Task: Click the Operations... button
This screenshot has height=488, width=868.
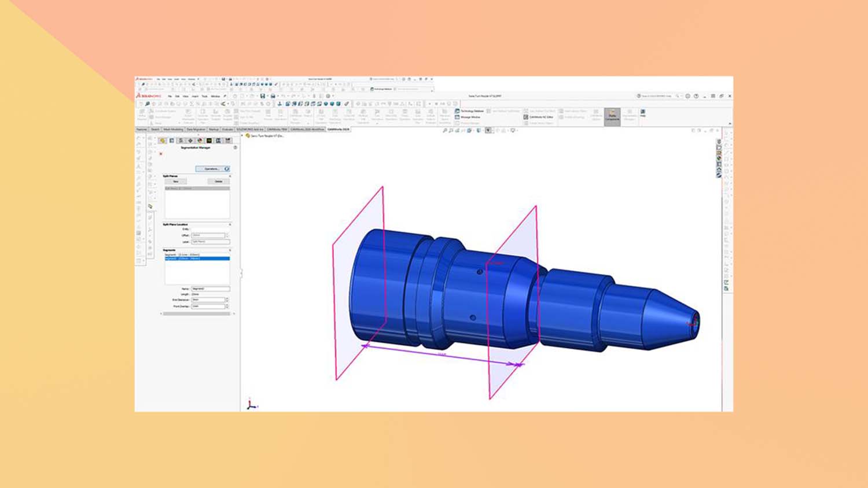Action: [x=211, y=169]
